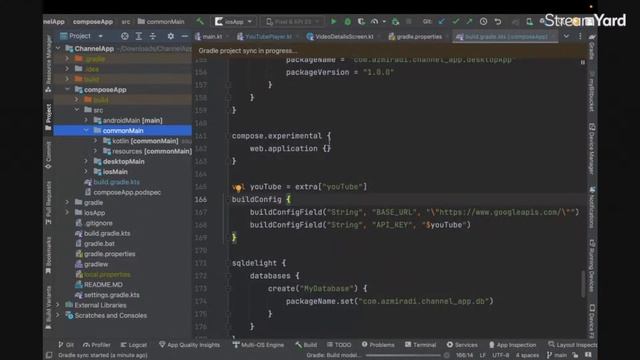The width and height of the screenshot is (640, 360).
Task: Click Gradle build progress bar
Action: click(x=402, y=356)
